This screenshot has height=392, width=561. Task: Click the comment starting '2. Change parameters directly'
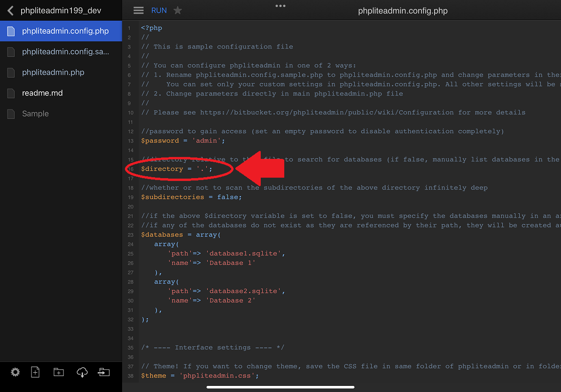point(272,94)
